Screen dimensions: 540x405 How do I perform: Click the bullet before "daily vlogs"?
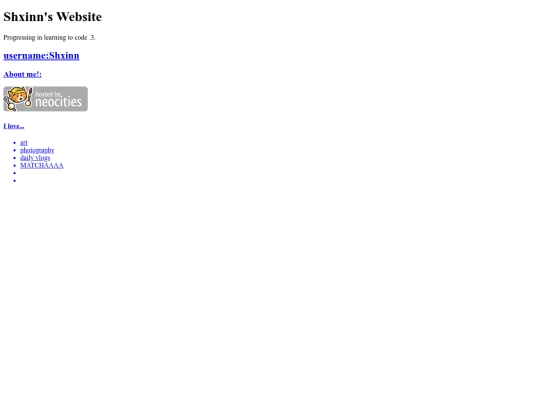pos(15,158)
